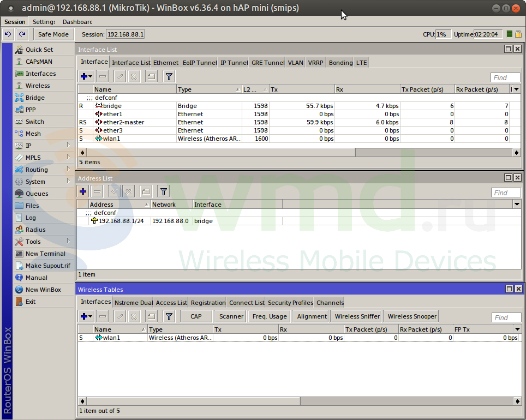Open the Dashboard menu
526x420 pixels.
77,22
